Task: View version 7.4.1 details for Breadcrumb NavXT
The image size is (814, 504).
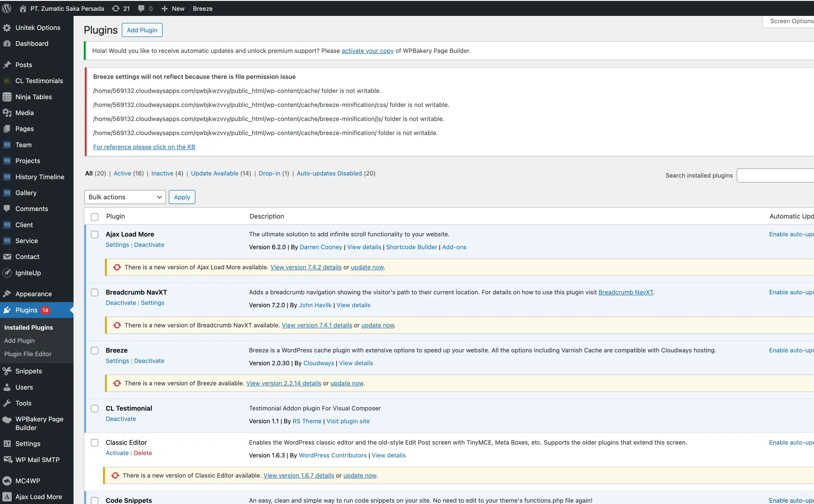Action: (317, 325)
